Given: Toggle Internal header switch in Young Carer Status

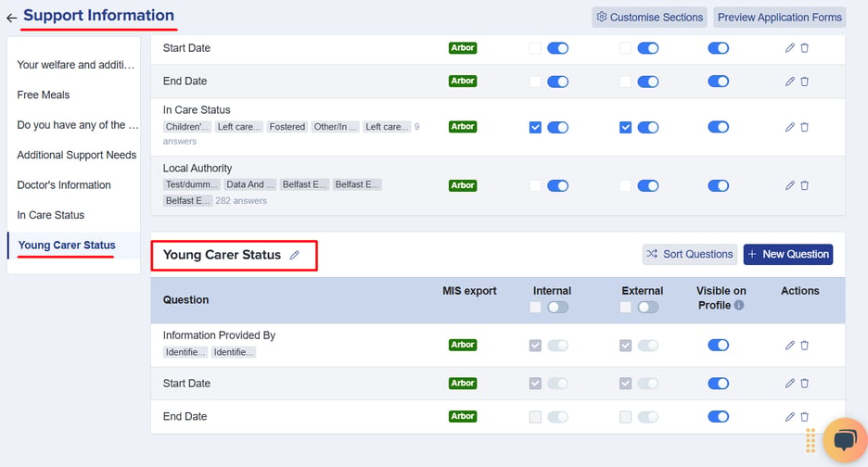Looking at the screenshot, I should click(557, 307).
